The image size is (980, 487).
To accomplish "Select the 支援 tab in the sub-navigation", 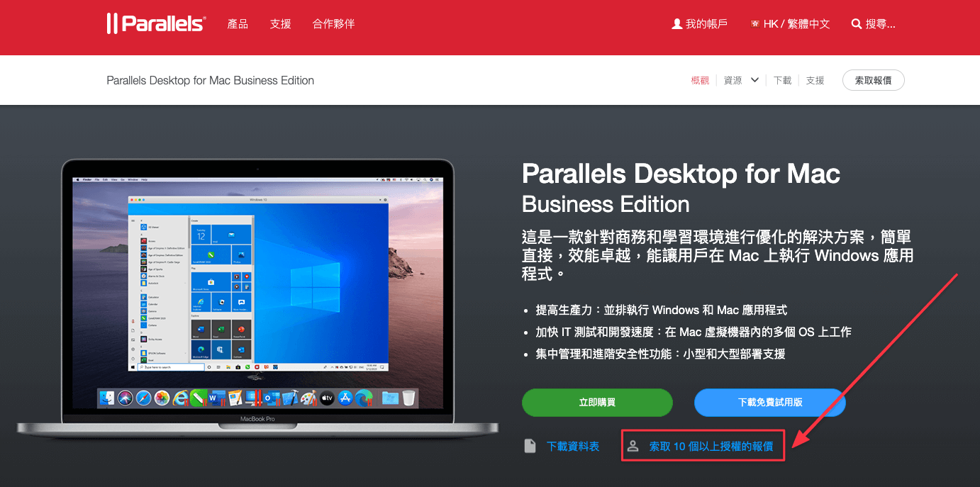I will tap(815, 81).
